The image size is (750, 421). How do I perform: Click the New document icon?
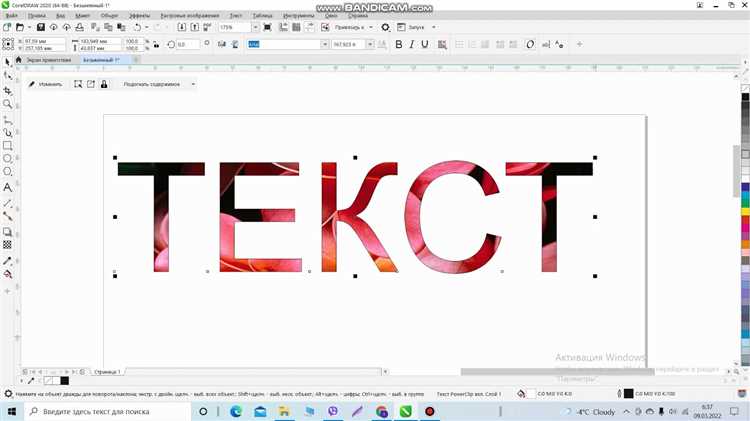click(x=7, y=27)
